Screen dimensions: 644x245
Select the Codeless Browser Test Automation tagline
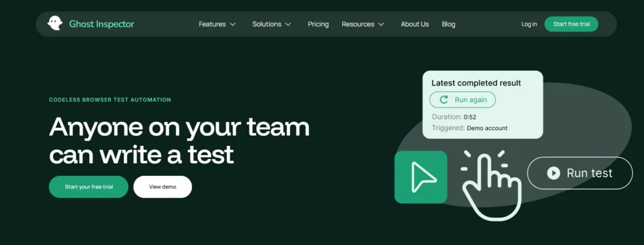coord(110,100)
